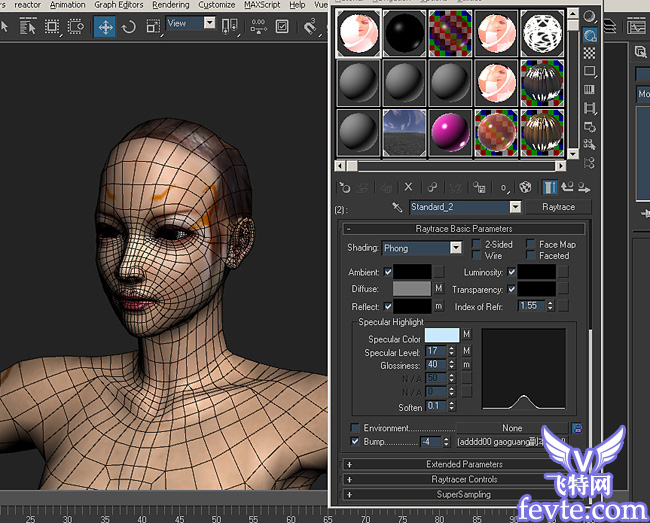Screen dimensions: 650x523
Task: Click the Get Material icon
Action: (x=345, y=187)
